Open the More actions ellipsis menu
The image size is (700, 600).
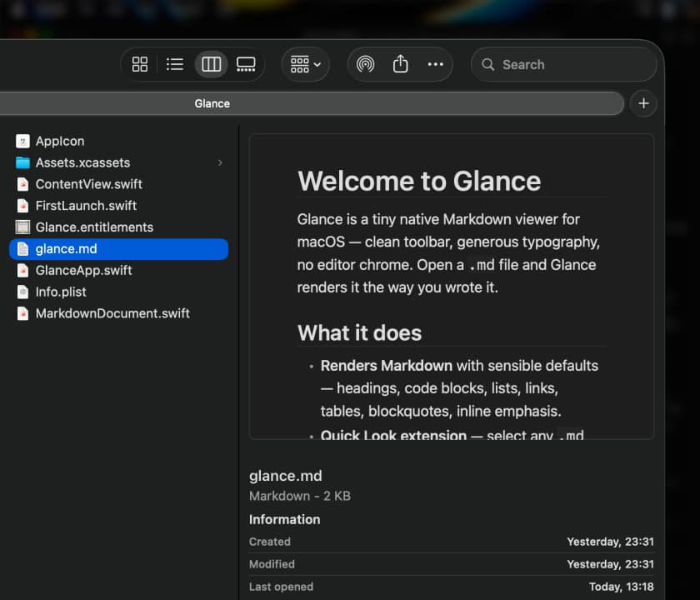435,64
